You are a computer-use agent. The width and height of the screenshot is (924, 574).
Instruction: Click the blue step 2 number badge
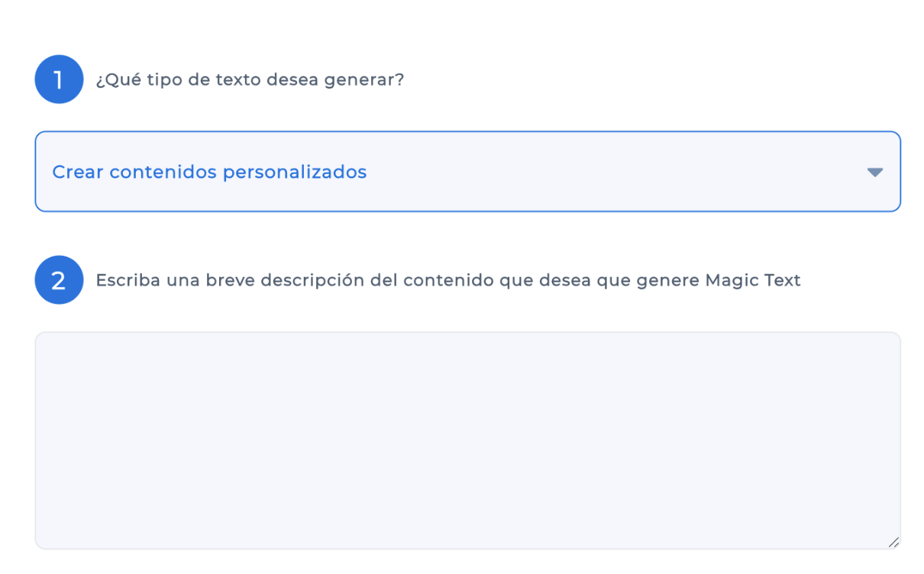tap(59, 280)
